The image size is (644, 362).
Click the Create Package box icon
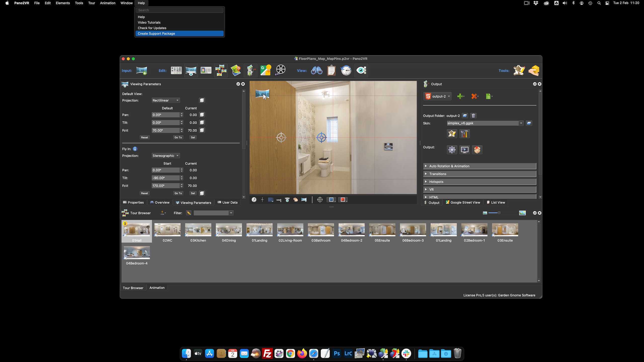point(534,70)
